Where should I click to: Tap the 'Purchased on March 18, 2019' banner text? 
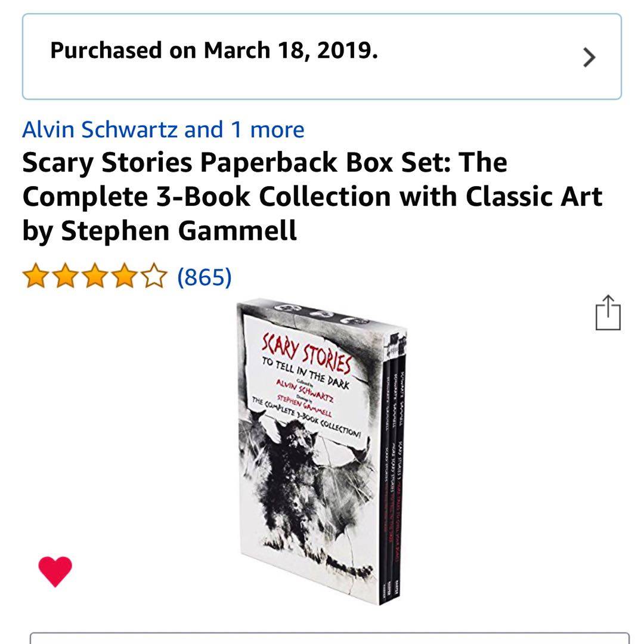(213, 51)
